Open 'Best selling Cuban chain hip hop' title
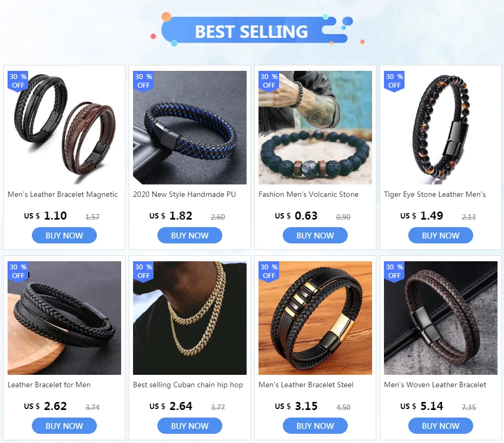 pos(188,385)
